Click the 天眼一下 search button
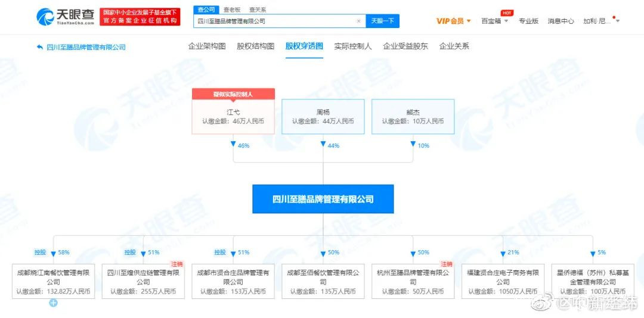 (x=382, y=21)
